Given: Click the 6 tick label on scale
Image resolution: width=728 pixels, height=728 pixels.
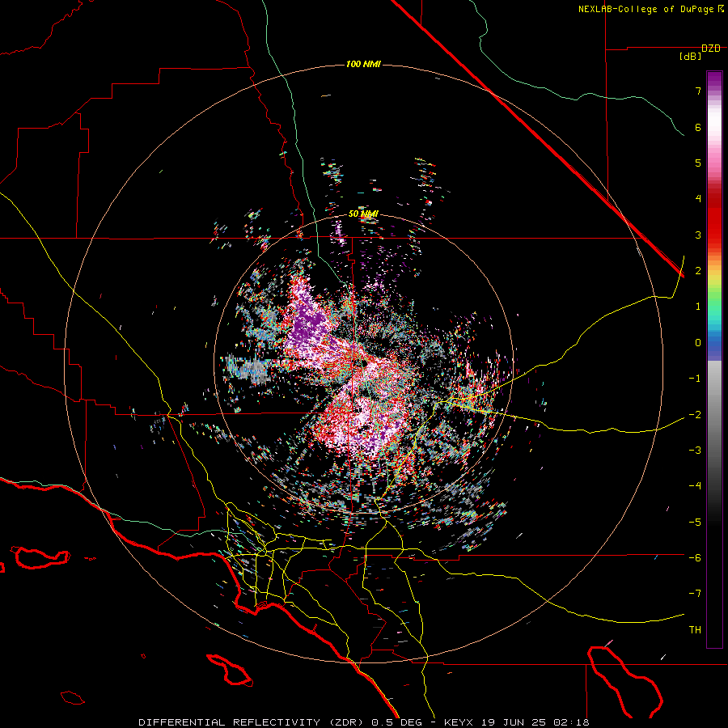Looking at the screenshot, I should point(698,127).
